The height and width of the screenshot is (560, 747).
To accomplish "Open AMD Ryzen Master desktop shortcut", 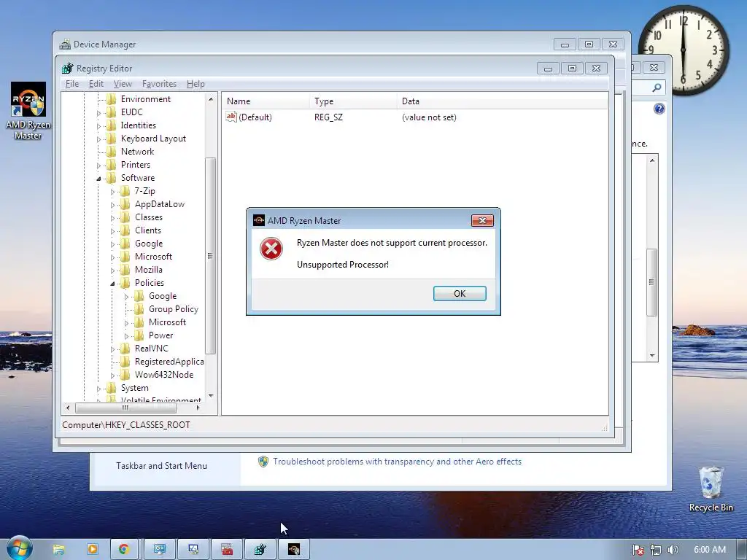I will coord(28,111).
